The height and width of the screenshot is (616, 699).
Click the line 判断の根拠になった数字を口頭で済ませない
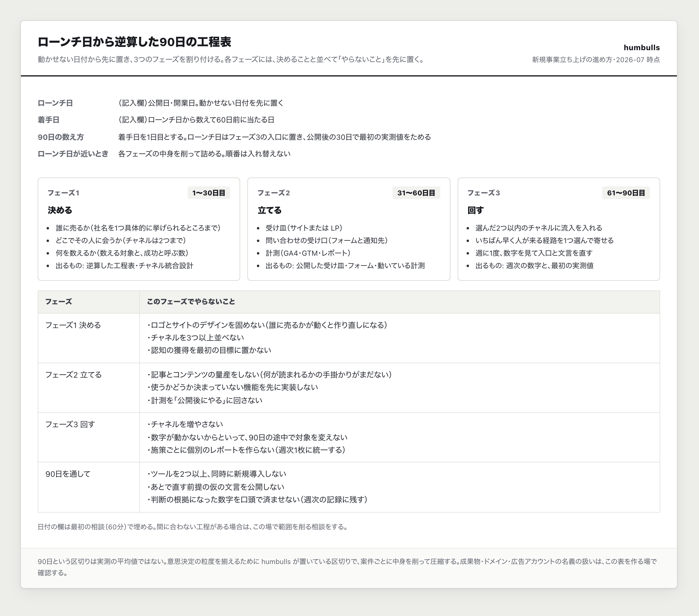coord(257,500)
